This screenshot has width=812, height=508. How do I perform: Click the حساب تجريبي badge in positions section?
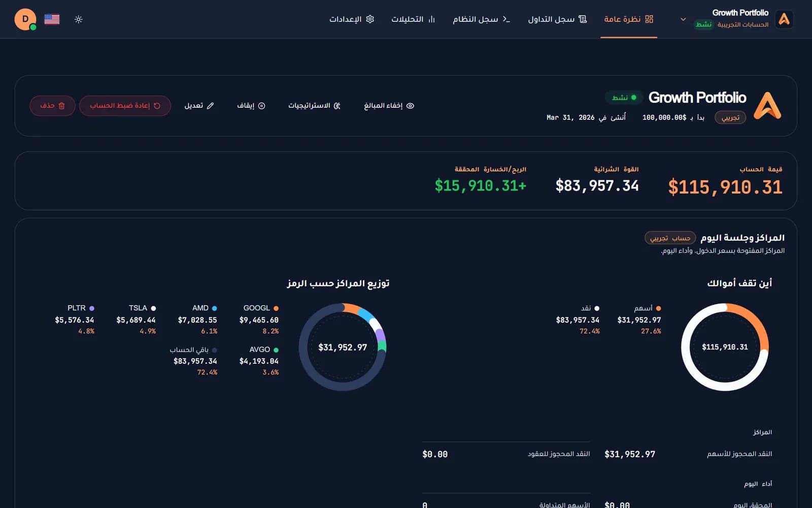670,238
